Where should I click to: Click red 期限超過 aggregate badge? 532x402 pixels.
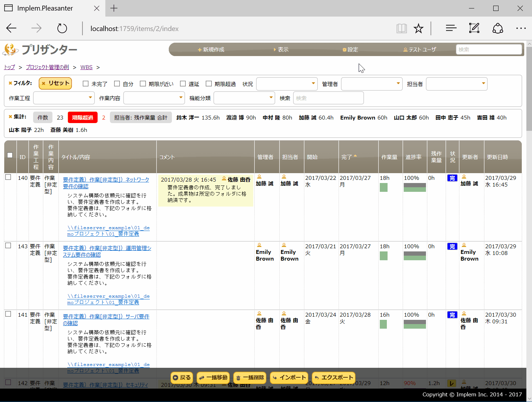82,117
